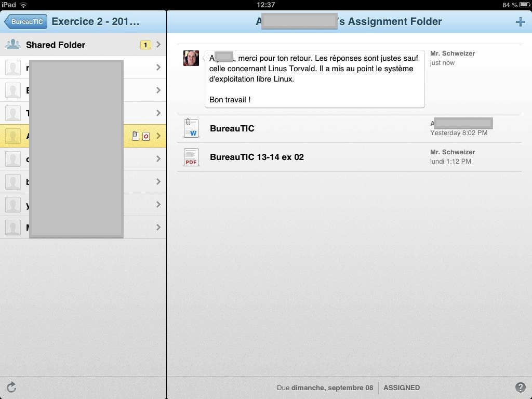
Task: Open the help question mark icon
Action: [520, 388]
